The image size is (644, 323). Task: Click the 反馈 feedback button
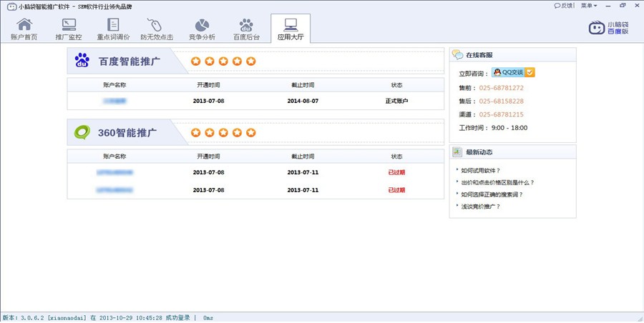click(x=564, y=5)
